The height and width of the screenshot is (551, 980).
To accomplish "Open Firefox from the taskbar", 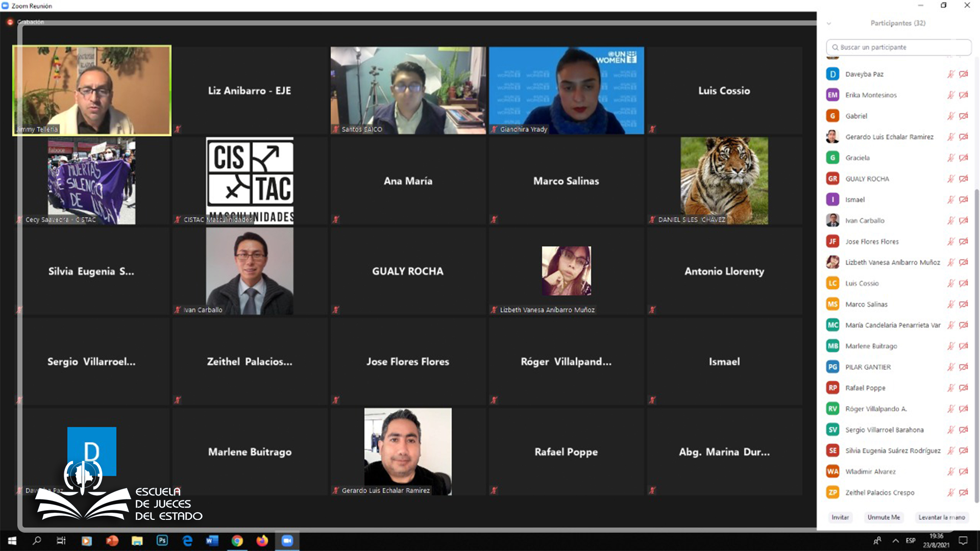I will 262,540.
